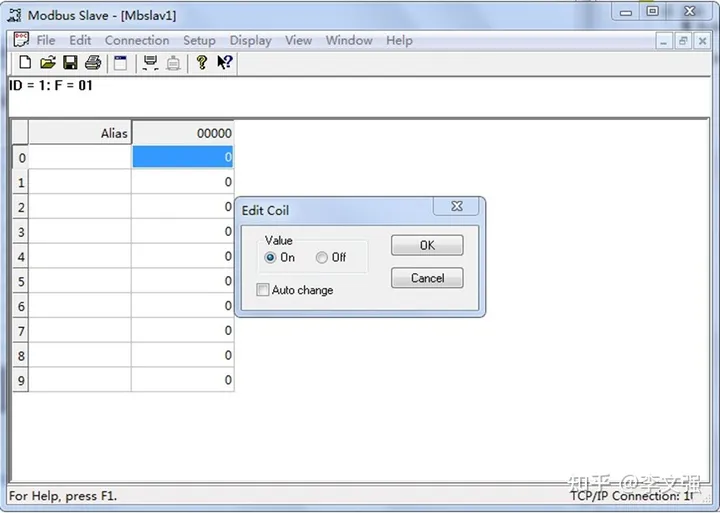Open the View menu
Viewport: 720px width, 513px height.
pyautogui.click(x=298, y=40)
